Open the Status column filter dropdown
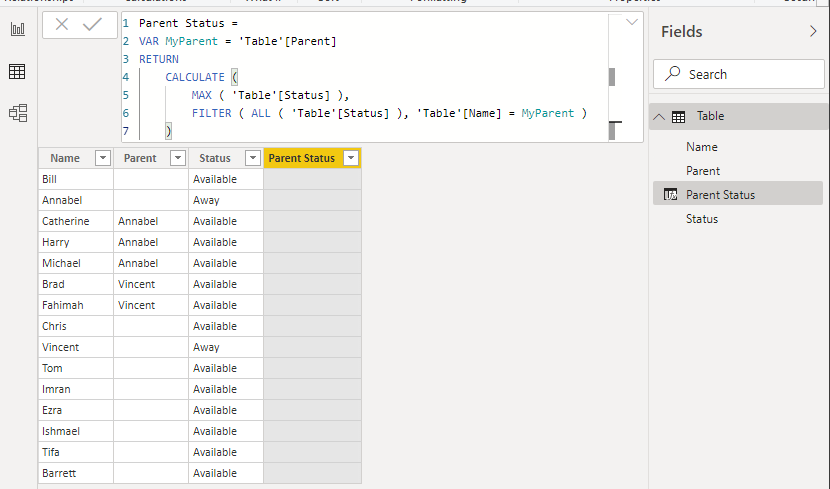Viewport: 830px width, 489px height. coord(253,158)
